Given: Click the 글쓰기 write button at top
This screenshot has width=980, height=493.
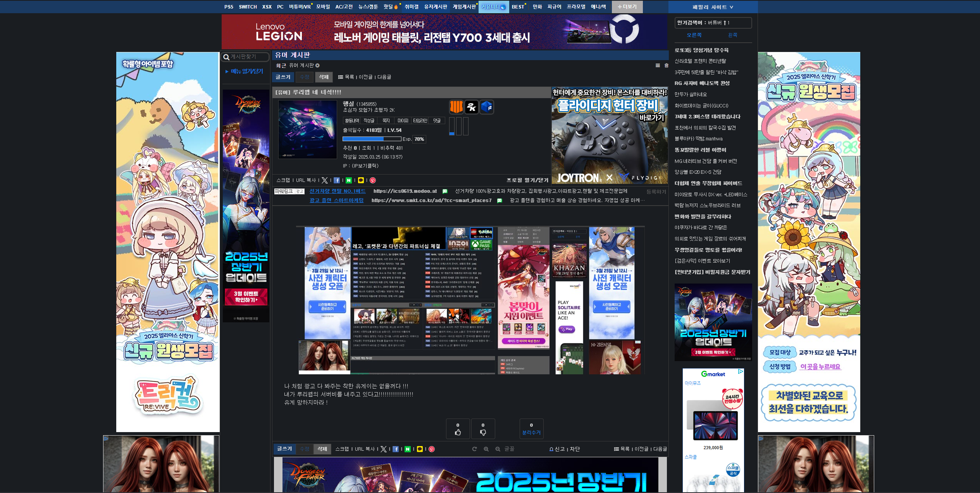Looking at the screenshot, I should 283,77.
